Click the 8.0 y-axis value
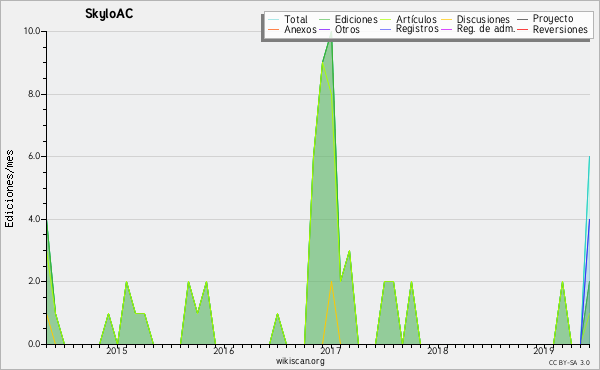This screenshot has width=600, height=370. pos(34,94)
